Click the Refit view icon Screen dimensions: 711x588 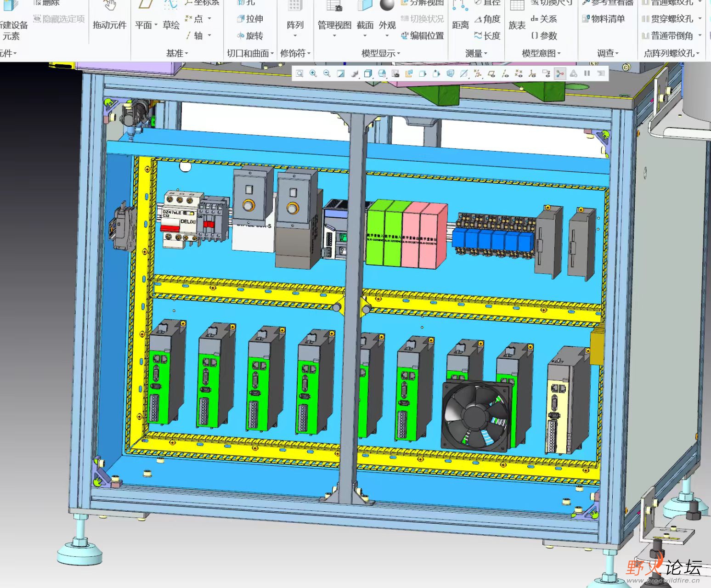(299, 73)
